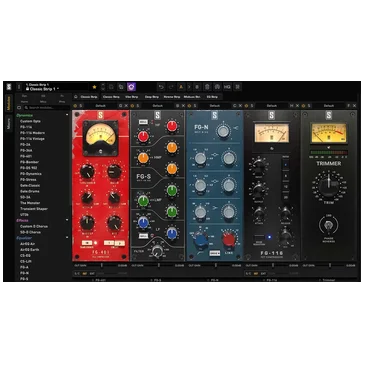365x365 pixels.
Task: Bypass the FG-401 module power button
Action: coord(75,106)
